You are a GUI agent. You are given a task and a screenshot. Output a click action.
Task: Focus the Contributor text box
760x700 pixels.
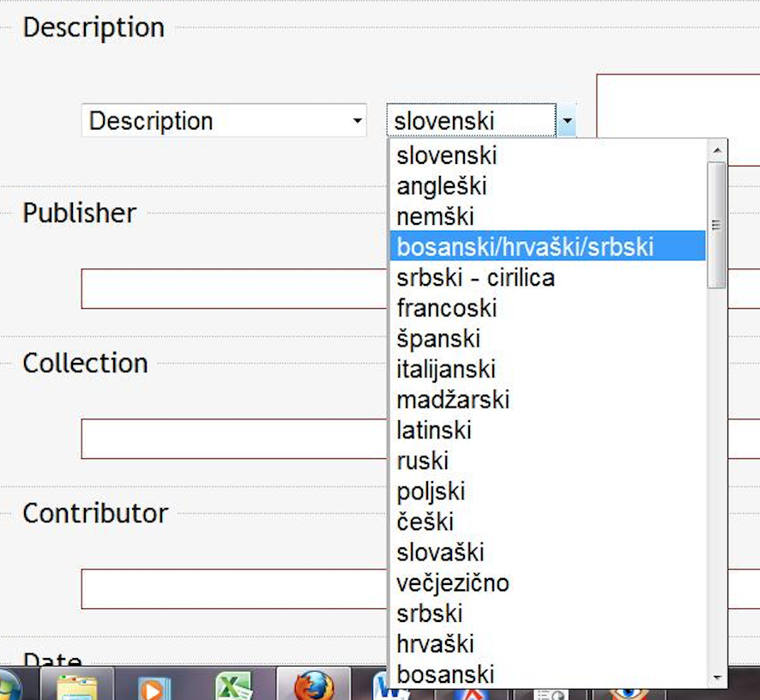(x=233, y=588)
